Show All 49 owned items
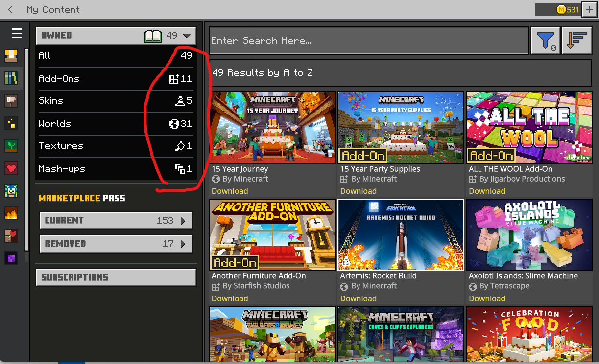Viewport: 599px width, 364px height. point(116,56)
